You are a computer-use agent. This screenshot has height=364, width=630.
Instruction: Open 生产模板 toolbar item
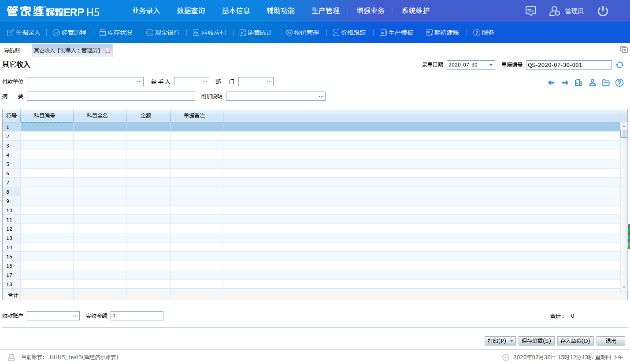(397, 33)
